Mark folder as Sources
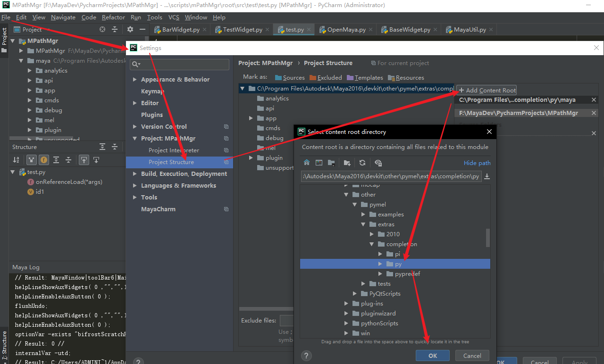Viewport: 604px width, 364px height. [x=290, y=77]
